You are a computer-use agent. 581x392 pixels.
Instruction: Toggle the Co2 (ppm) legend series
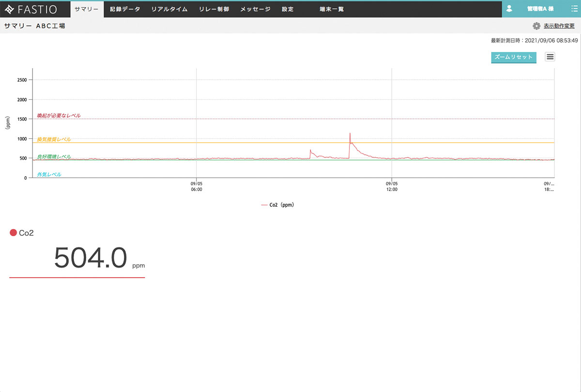277,205
